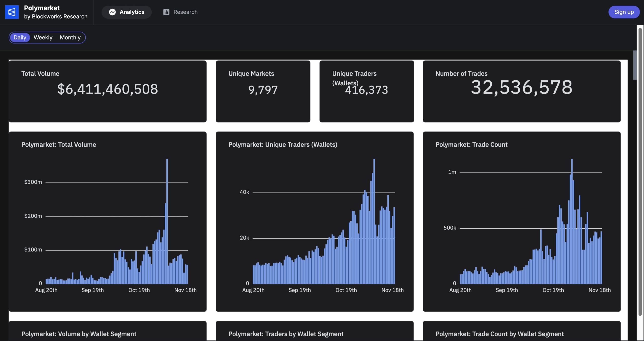The width and height of the screenshot is (644, 341).
Task: Click the 1m axis label
Action: point(452,172)
